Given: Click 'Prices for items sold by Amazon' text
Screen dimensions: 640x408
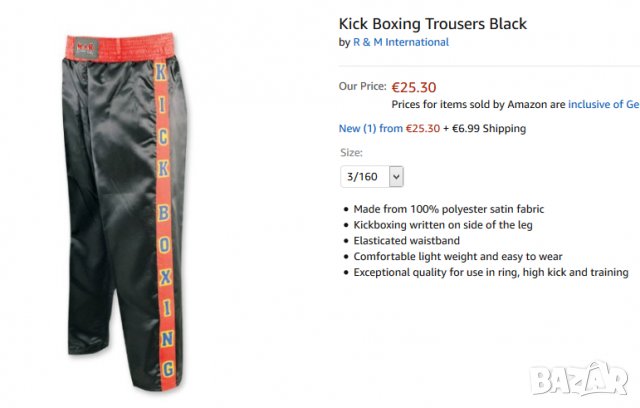Looking at the screenshot, I should click(478, 103).
